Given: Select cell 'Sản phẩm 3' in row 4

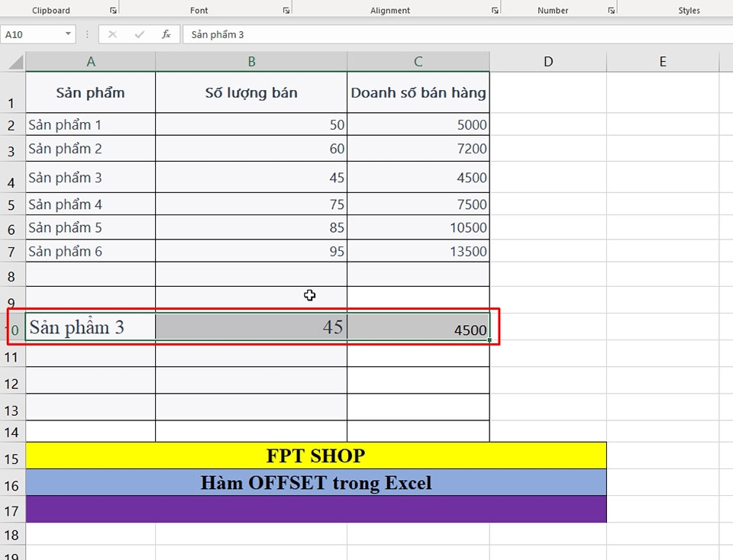Looking at the screenshot, I should click(91, 178).
